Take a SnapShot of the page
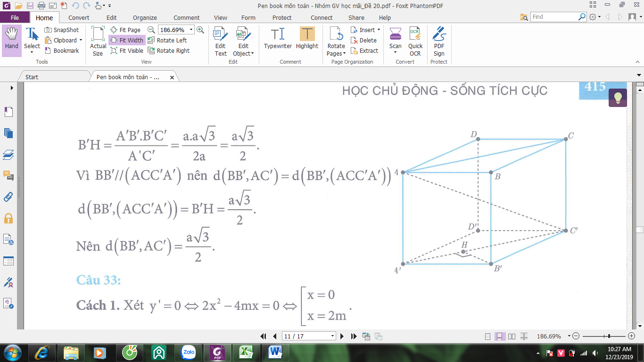This screenshot has height=362, width=644. point(62,30)
